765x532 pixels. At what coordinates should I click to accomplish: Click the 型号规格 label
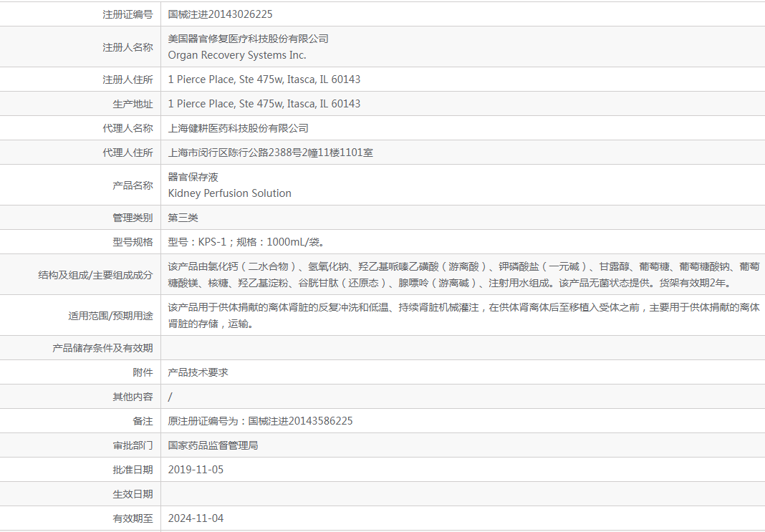pos(133,242)
